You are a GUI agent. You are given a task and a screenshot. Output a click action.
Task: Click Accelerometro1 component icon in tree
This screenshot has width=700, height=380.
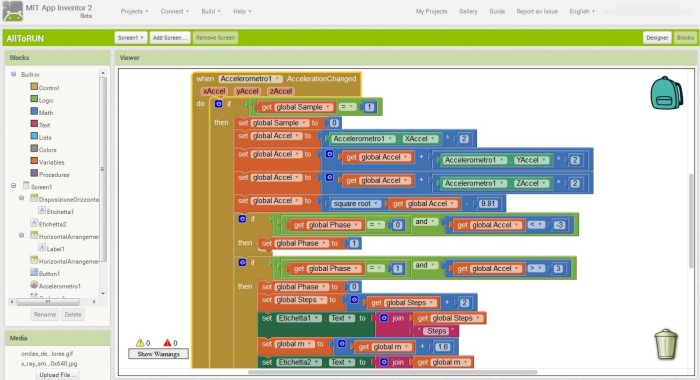coord(34,284)
